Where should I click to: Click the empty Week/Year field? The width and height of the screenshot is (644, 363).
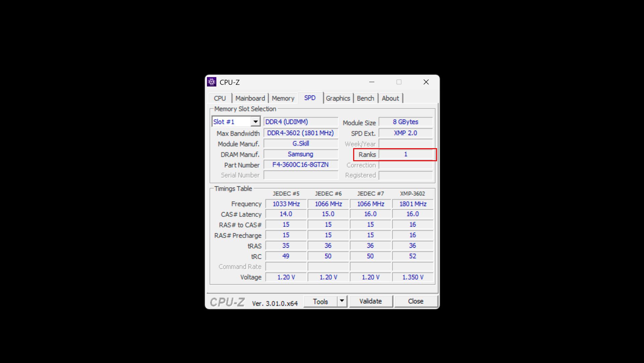(406, 144)
